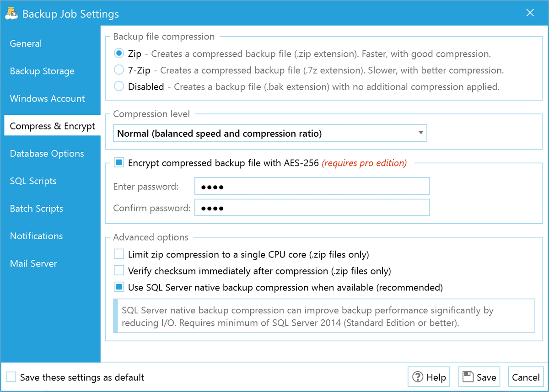The image size is (549, 392).
Task: Open the Notifications tab
Action: tap(37, 236)
